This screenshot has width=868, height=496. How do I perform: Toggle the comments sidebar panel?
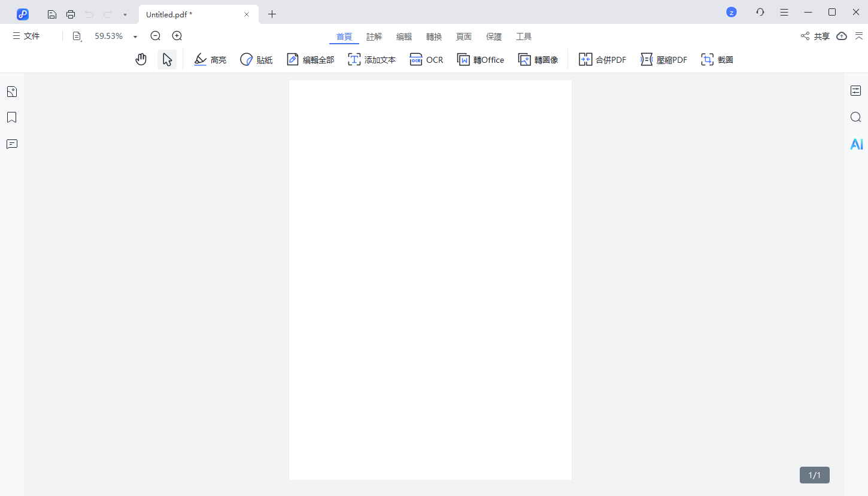coord(11,144)
